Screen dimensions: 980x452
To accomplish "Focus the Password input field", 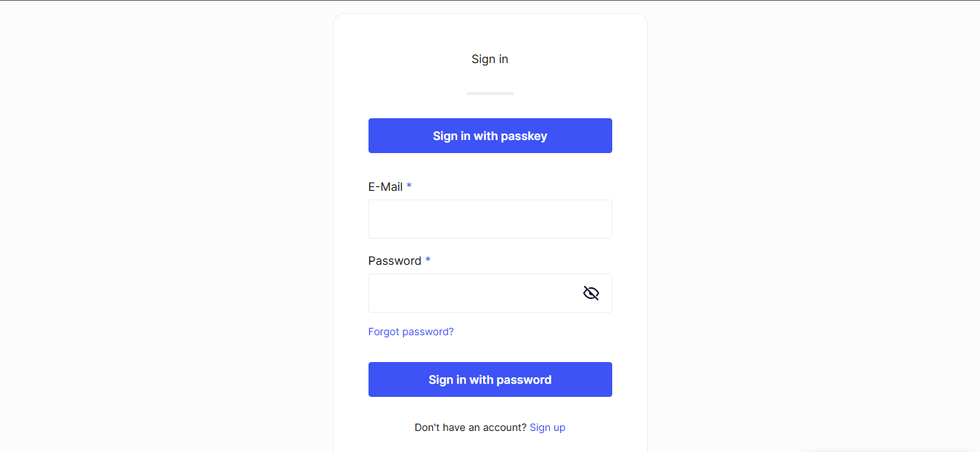I will (x=472, y=292).
